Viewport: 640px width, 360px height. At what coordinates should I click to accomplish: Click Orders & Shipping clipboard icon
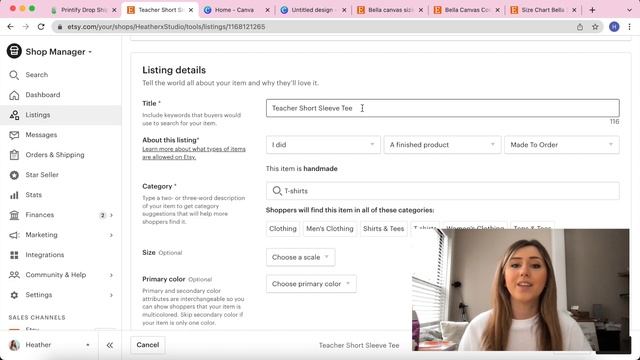point(14,155)
